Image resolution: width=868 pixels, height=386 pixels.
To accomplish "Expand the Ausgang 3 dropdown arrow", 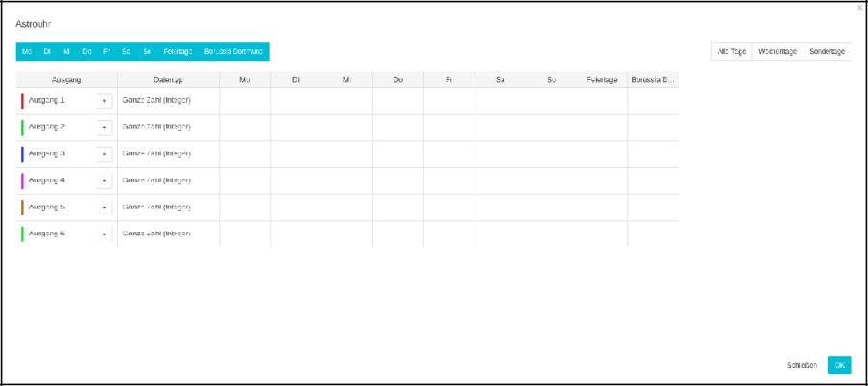I will [x=104, y=154].
